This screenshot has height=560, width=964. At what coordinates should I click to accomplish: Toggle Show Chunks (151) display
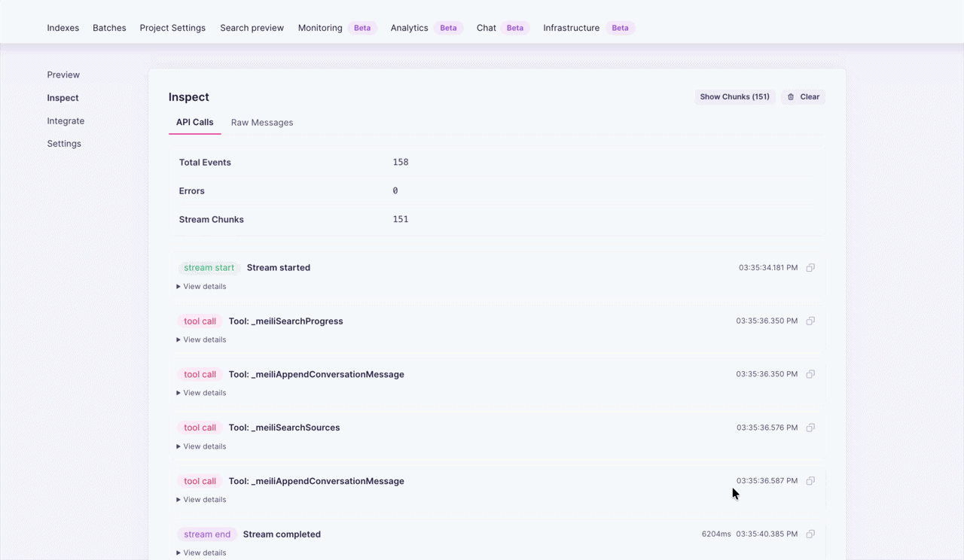[x=734, y=96]
